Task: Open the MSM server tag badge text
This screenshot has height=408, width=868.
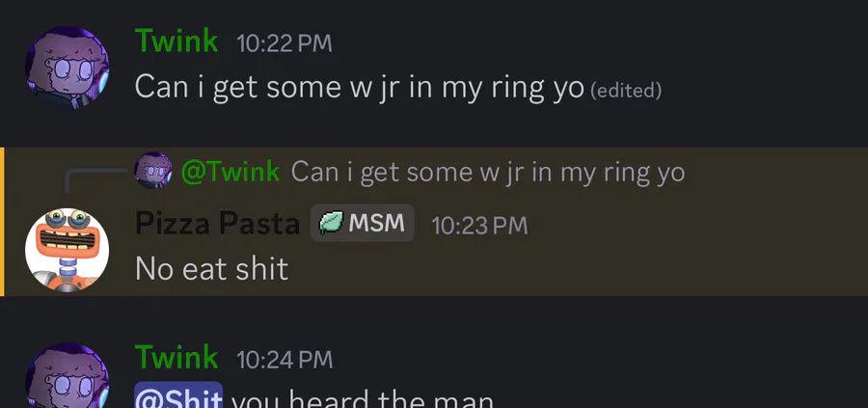Action: pyautogui.click(x=376, y=224)
